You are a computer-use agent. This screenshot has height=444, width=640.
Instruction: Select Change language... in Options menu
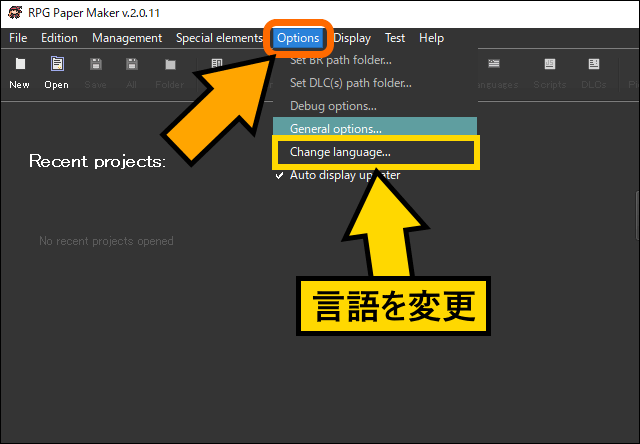340,153
